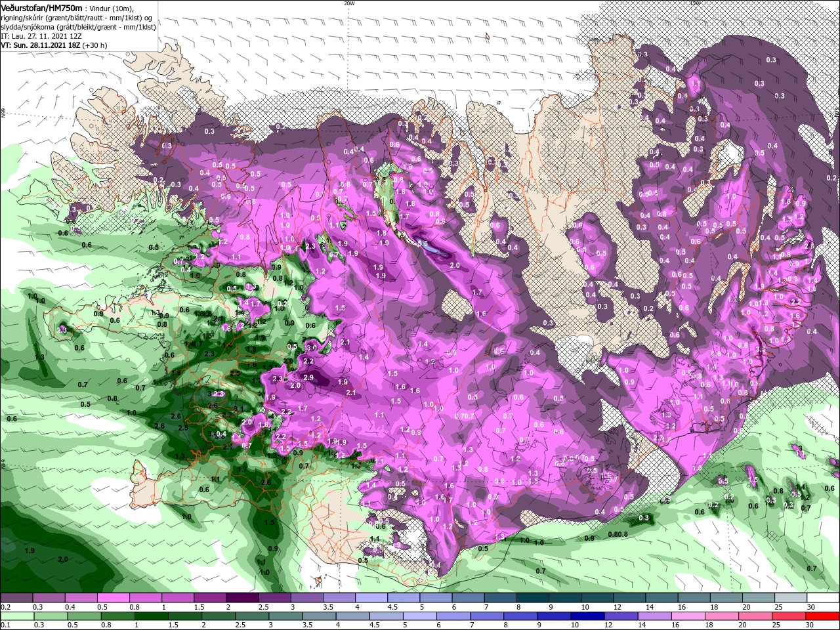Select the 'IT: Lau. 27. 11. 2021 12Z' line

tap(41, 36)
